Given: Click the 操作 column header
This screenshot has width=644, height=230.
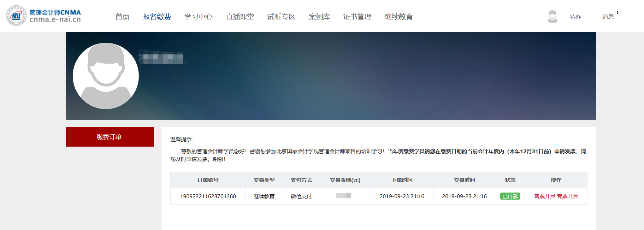Looking at the screenshot, I should (x=556, y=180).
